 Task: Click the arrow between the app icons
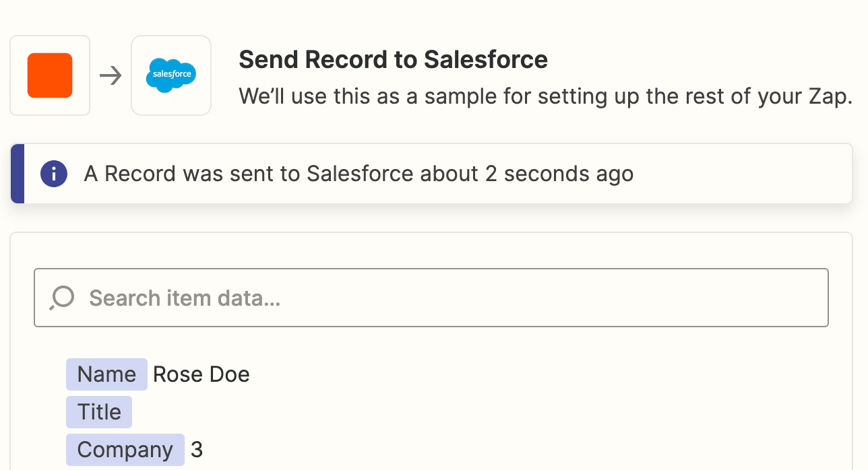pyautogui.click(x=111, y=75)
